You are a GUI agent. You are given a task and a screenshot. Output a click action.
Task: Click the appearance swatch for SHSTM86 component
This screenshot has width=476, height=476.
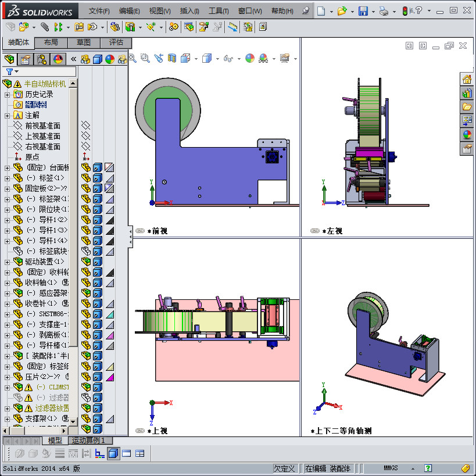click(x=110, y=314)
